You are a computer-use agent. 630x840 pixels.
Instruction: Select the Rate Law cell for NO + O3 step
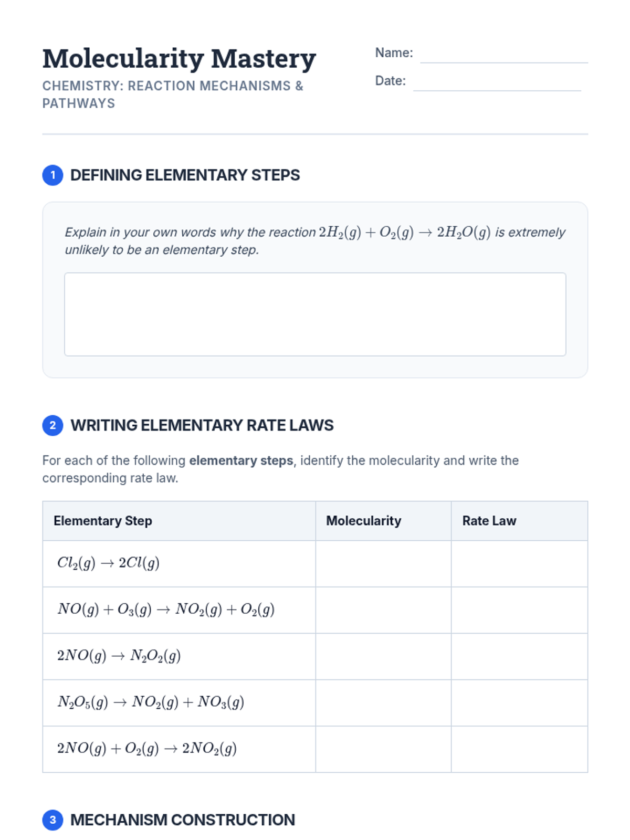[519, 610]
